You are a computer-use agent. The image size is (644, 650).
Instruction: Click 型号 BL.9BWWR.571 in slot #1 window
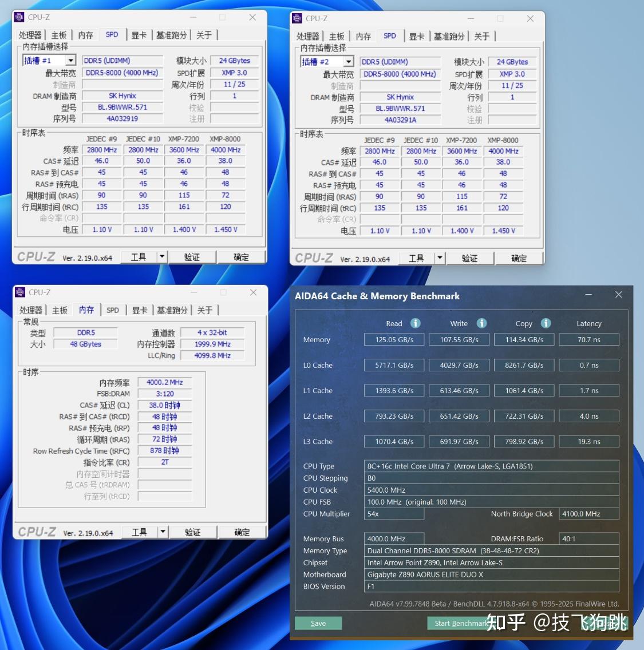point(123,107)
